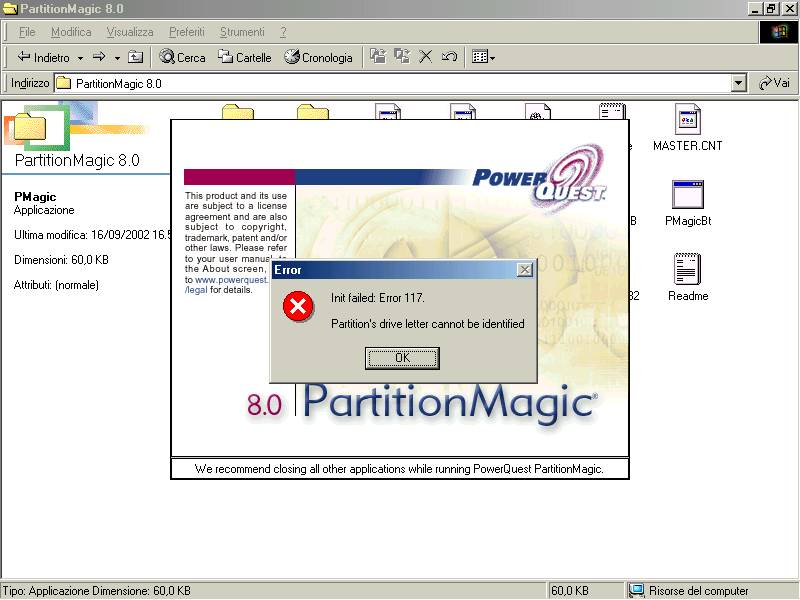
Task: Click OK in the Error dialog
Action: (x=402, y=358)
